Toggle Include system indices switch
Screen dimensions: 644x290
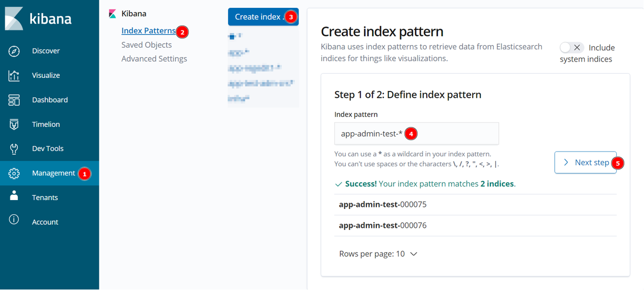coord(571,48)
